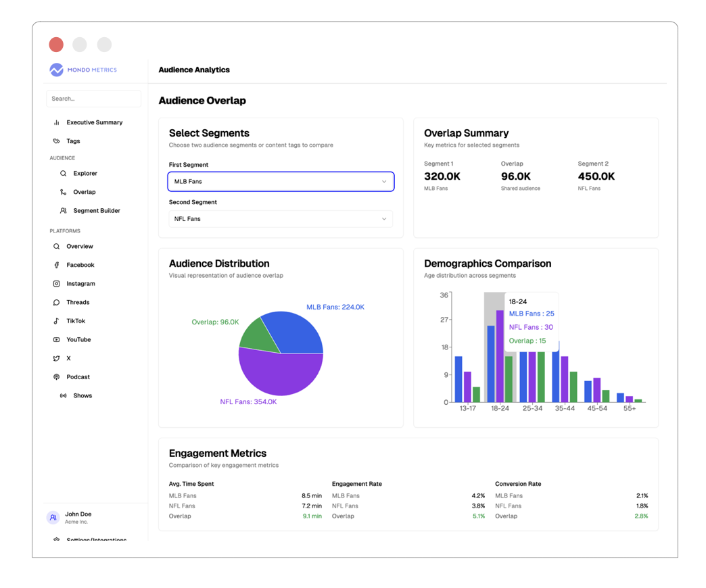Navigate to the Shows section
The width and height of the screenshot is (706, 588).
(x=83, y=396)
